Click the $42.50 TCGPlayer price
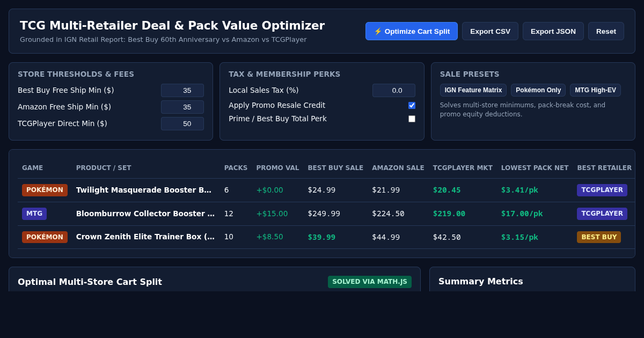This screenshot has width=644, height=338. coord(447,237)
